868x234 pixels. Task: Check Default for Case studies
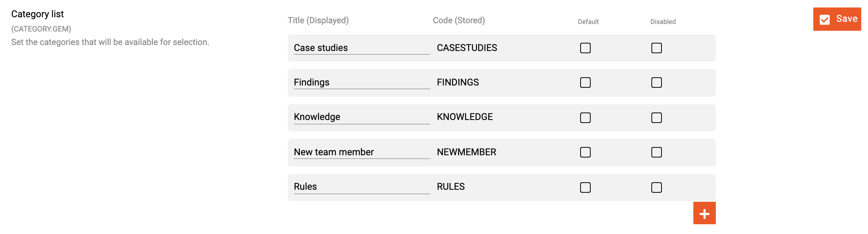585,48
